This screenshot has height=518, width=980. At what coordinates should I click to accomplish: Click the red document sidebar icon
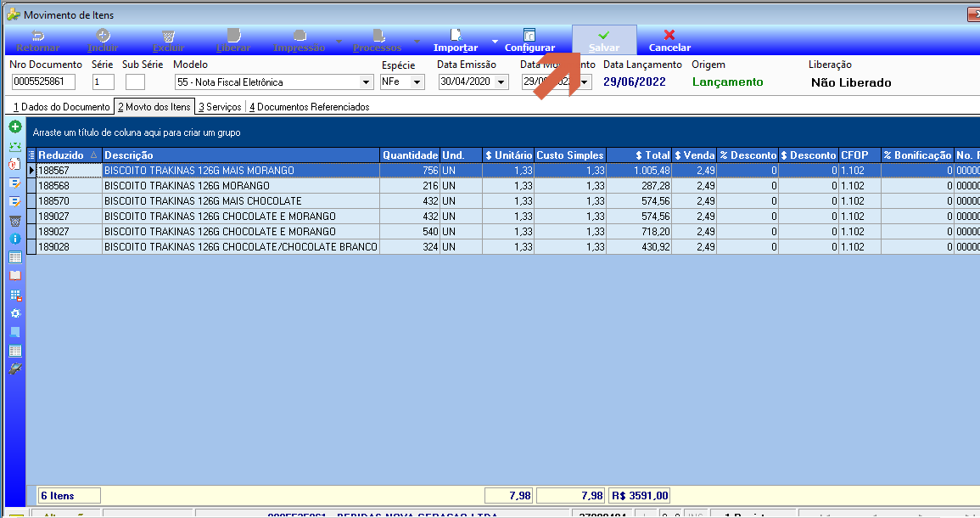click(x=15, y=165)
